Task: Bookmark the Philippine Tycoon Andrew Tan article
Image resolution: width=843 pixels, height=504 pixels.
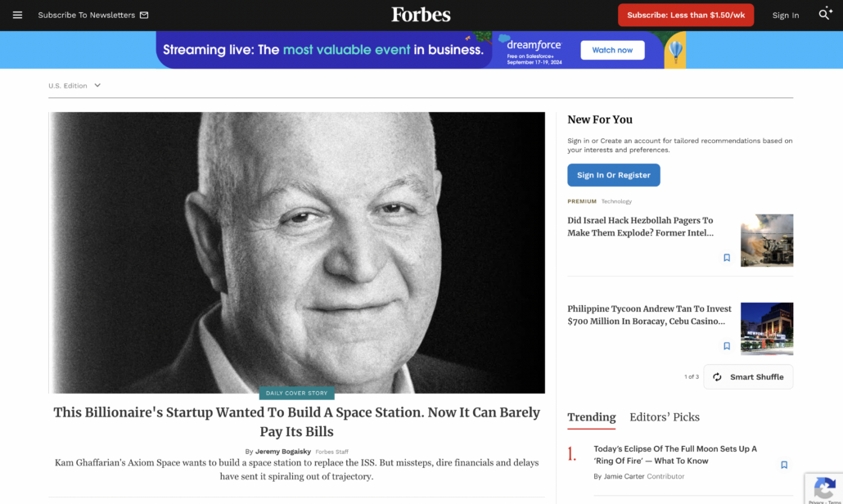Action: (x=727, y=346)
